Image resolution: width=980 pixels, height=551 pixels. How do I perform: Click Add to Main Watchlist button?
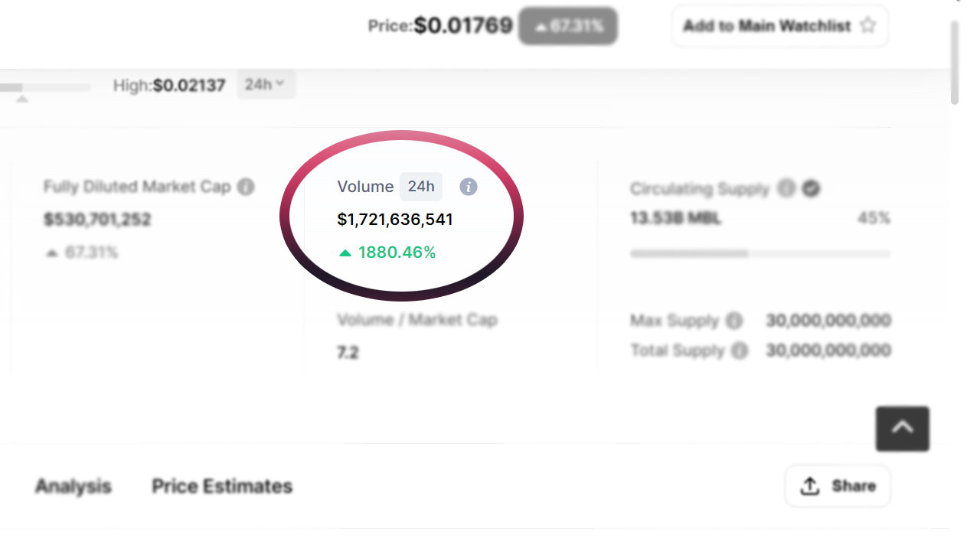coord(779,26)
